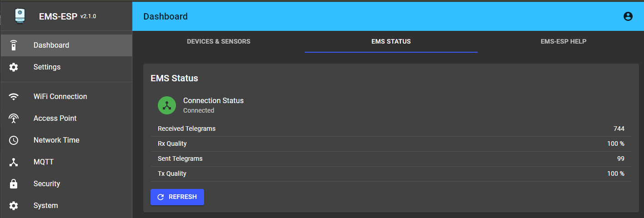Click the Received Telegrams row
Screen dimensions: 644x218
click(391, 129)
